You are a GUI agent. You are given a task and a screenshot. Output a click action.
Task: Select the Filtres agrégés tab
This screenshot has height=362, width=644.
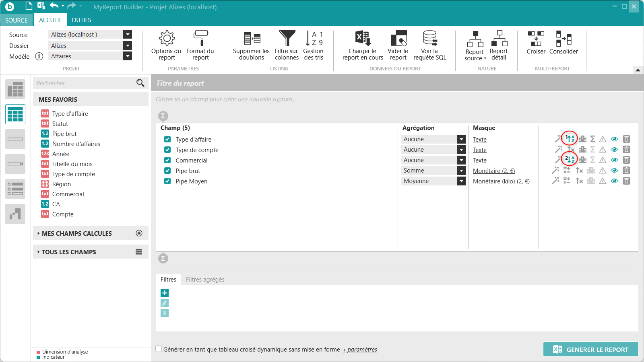click(205, 280)
